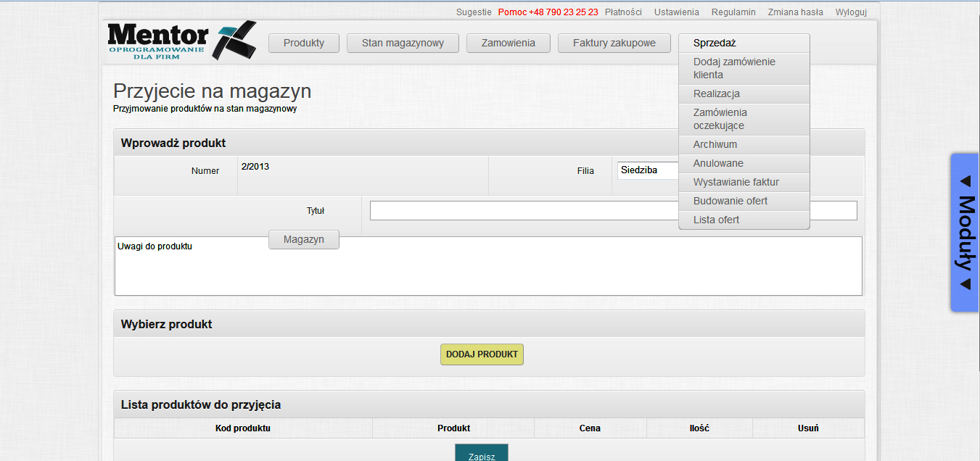Click the Wyloguj link

click(850, 12)
